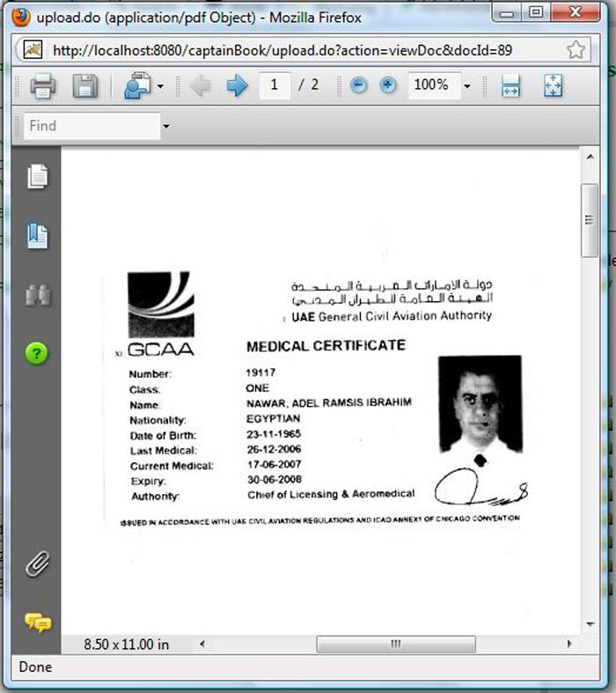Click the zoom in plus button

[x=387, y=85]
